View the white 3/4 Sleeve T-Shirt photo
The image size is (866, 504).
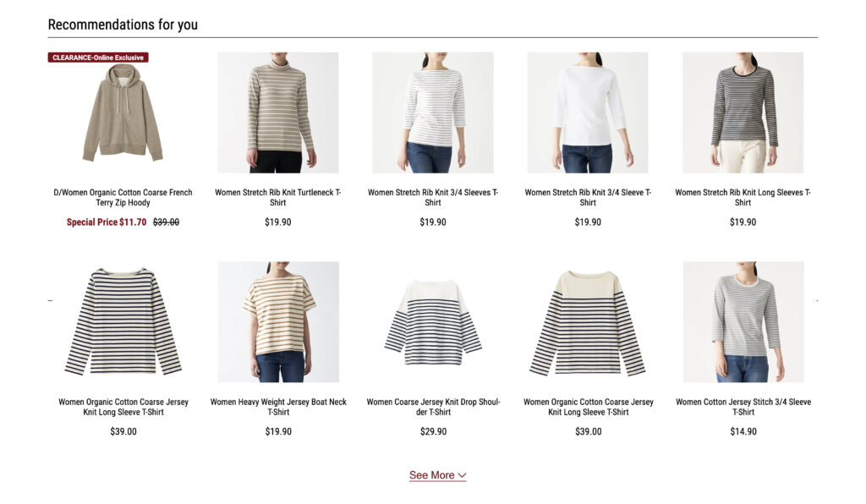point(588,112)
